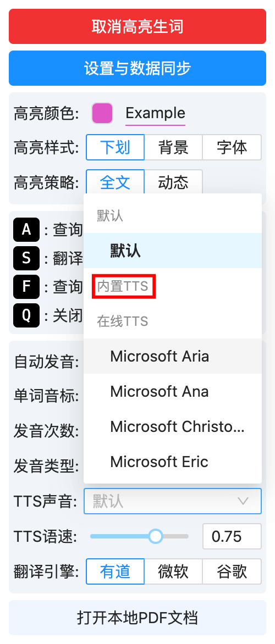Click 打开本地PDF文档 button
275x644 pixels.
[137, 618]
